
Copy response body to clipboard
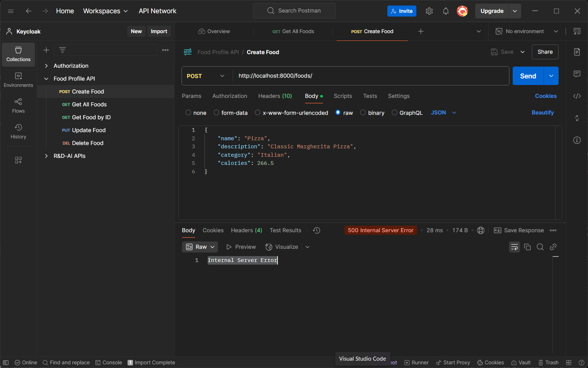[x=527, y=247]
